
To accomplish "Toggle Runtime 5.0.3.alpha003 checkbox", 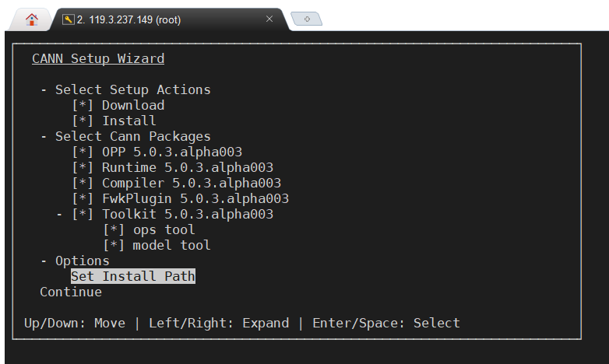I will pos(83,167).
